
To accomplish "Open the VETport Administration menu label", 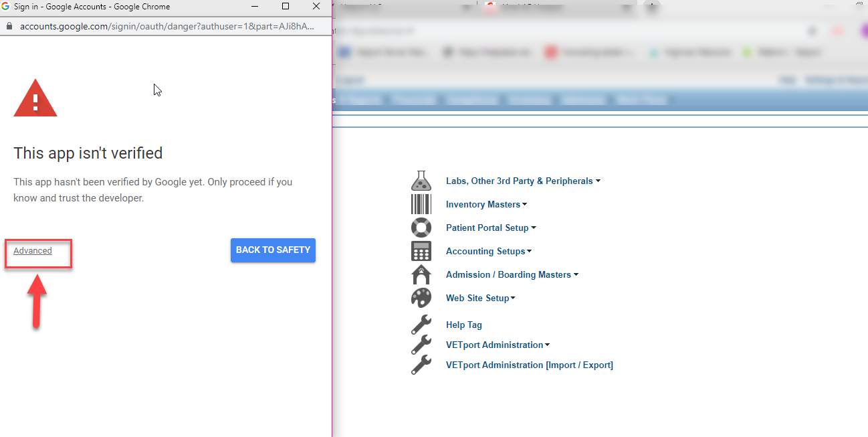I will pos(494,345).
